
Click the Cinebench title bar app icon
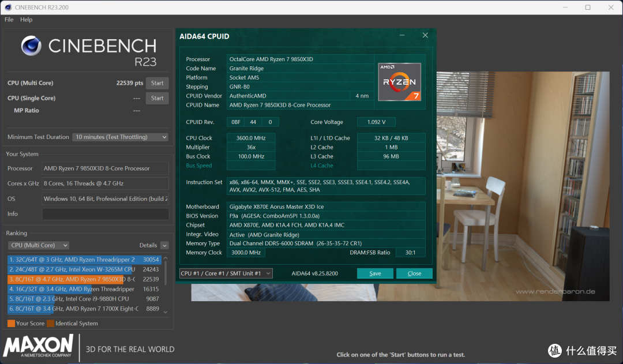8,7
